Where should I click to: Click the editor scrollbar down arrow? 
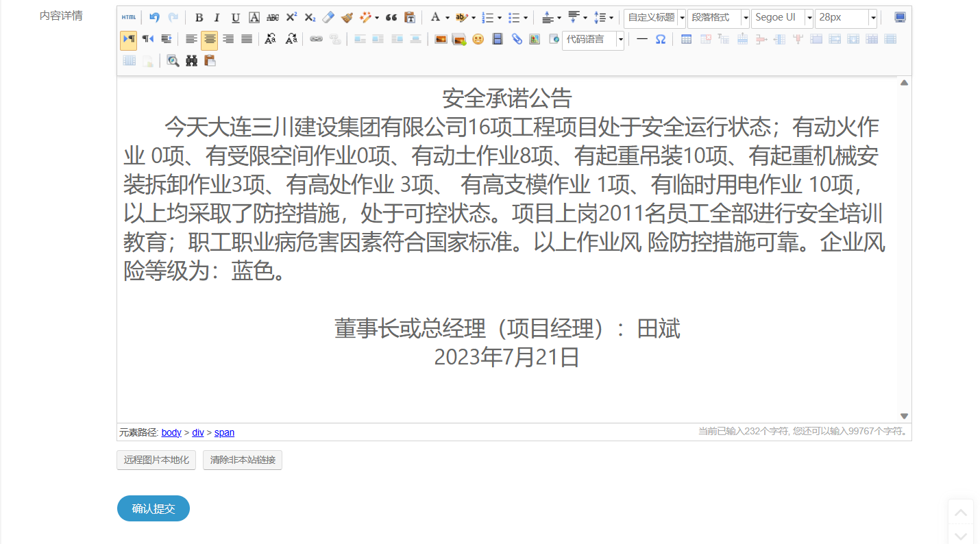pos(904,416)
